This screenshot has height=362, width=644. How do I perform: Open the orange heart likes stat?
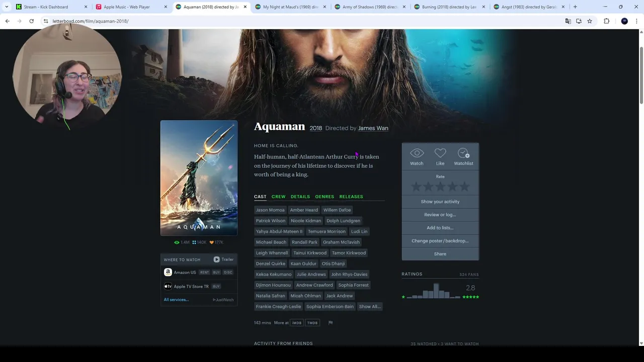pyautogui.click(x=216, y=242)
